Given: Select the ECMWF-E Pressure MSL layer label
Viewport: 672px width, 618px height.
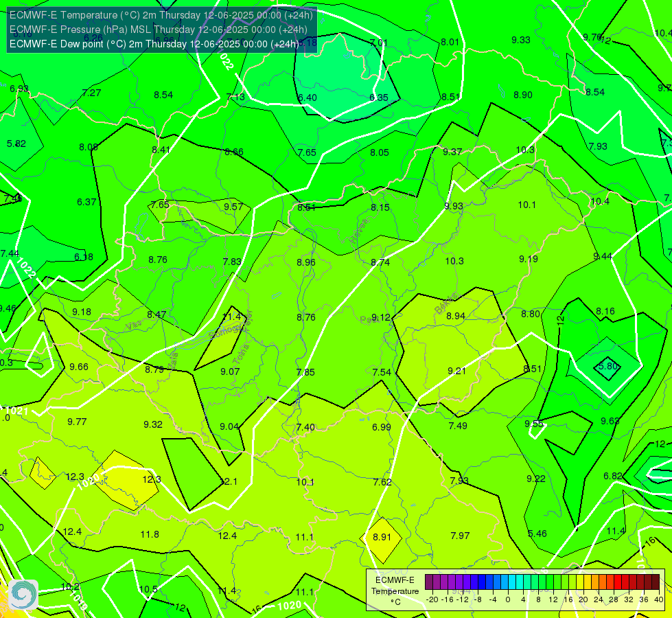Looking at the screenshot, I should [159, 30].
